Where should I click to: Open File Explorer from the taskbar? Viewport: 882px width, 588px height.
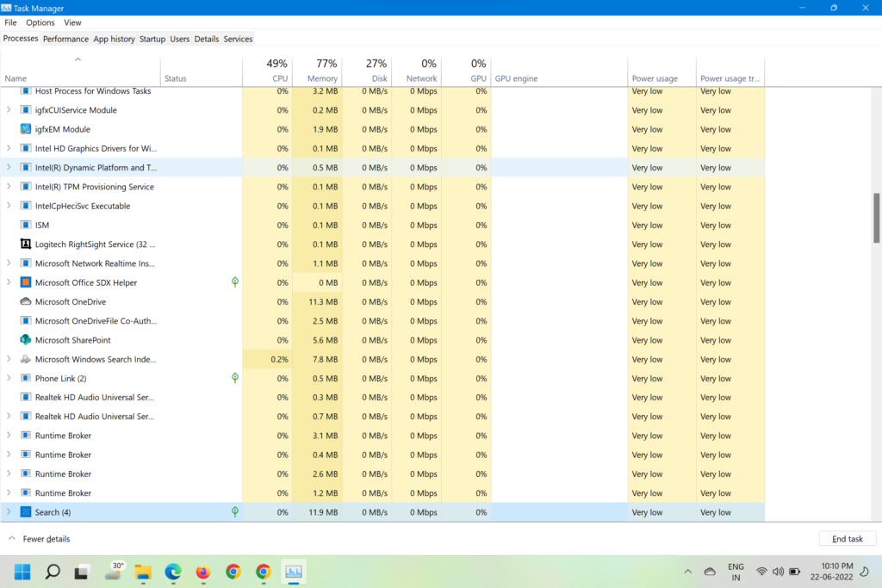click(x=143, y=572)
